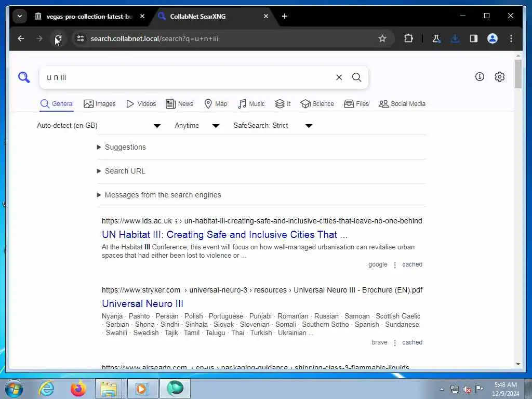This screenshot has width=532, height=399.
Task: Open the tab search dropdown
Action: point(20,16)
